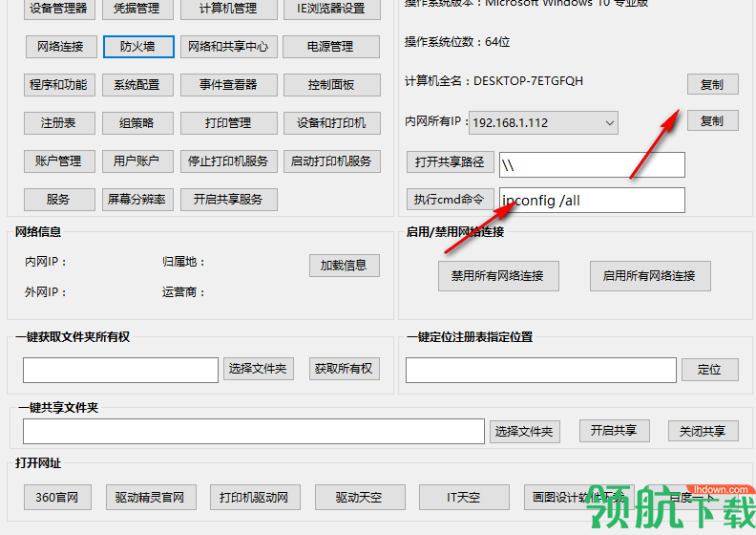Open 打印管理

[228, 123]
